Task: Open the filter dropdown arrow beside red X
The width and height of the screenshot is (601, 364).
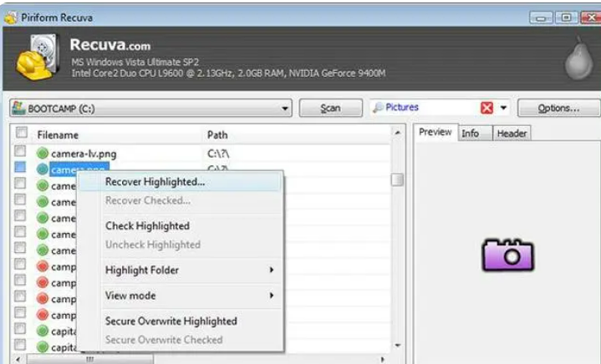Action: (x=504, y=108)
